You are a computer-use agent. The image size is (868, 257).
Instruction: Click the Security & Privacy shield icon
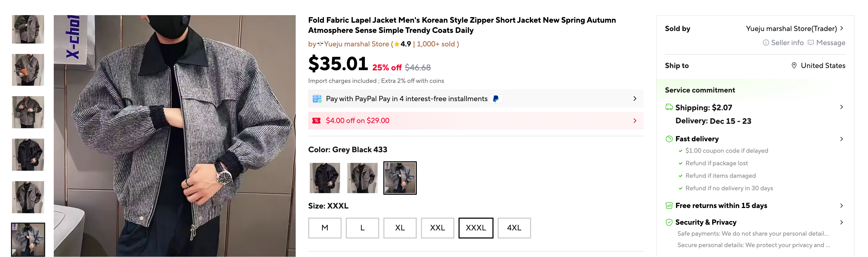tap(669, 222)
